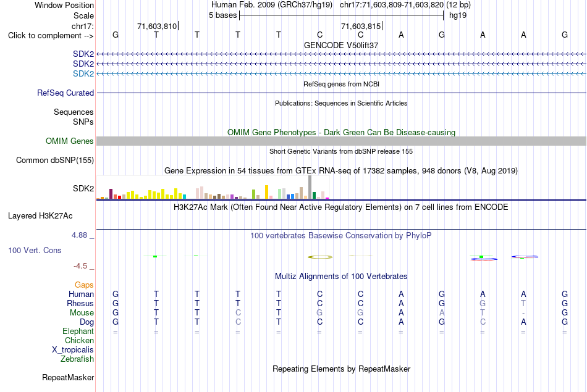
Task: Click the OMIM Genes track label
Action: tap(69, 141)
